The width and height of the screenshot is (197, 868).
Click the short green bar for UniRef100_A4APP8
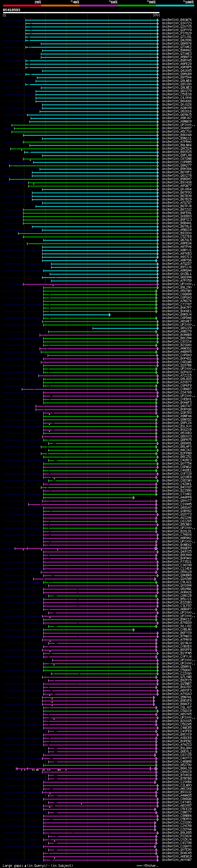89,498
